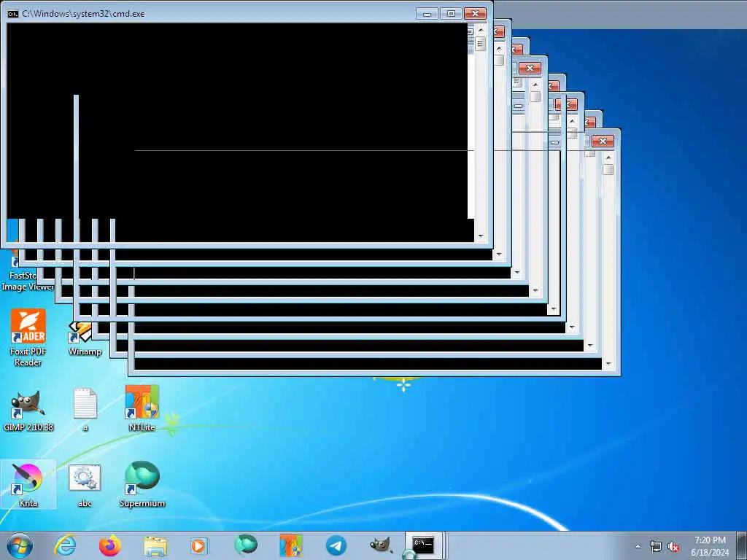Click the rearmost cmd window's scroll up arrow

point(608,157)
